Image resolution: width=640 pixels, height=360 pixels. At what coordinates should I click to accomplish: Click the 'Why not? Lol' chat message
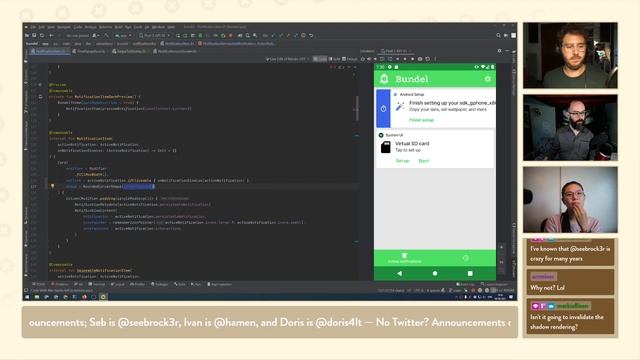570,282
